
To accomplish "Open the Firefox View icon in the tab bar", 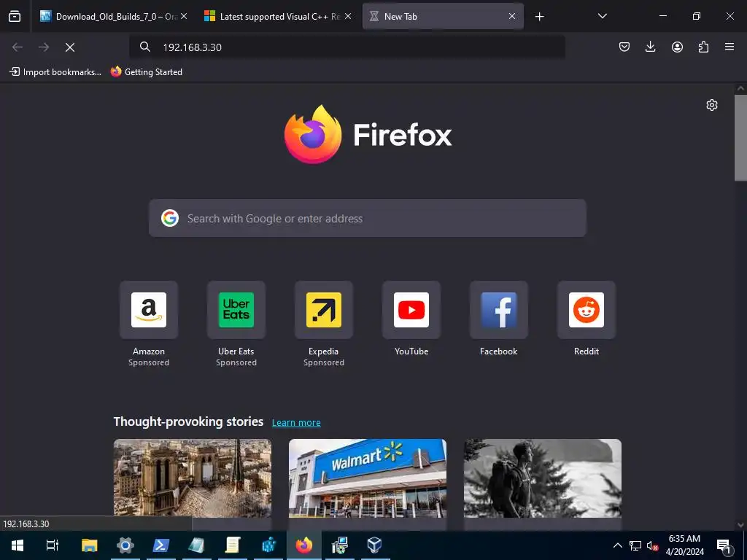I will click(15, 16).
